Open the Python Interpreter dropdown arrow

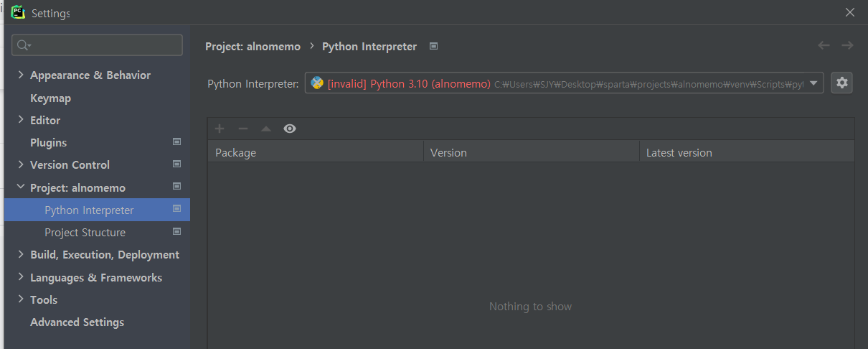[x=813, y=83]
